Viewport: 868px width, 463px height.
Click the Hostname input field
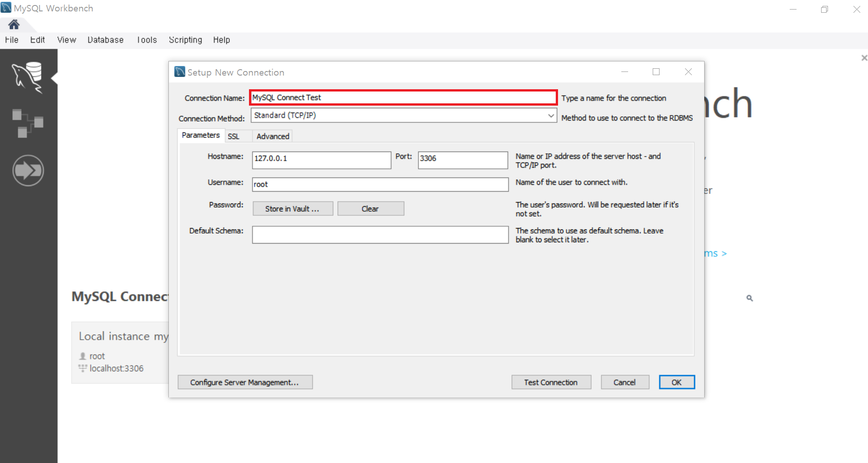coord(321,160)
